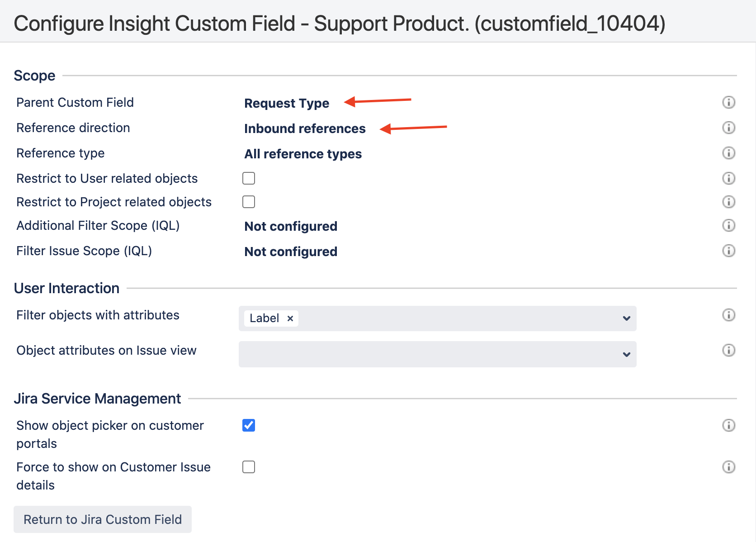
Task: Uncheck Show object picker on customer portals
Action: point(249,425)
